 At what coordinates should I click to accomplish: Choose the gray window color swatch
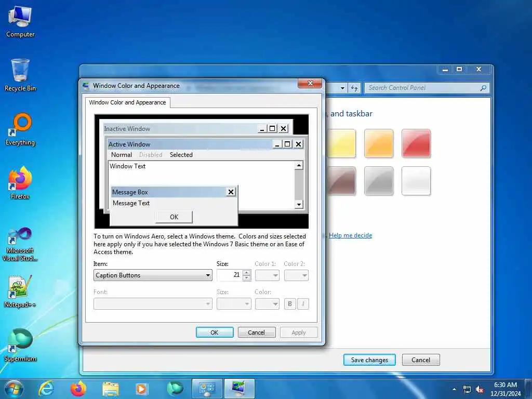(x=379, y=181)
